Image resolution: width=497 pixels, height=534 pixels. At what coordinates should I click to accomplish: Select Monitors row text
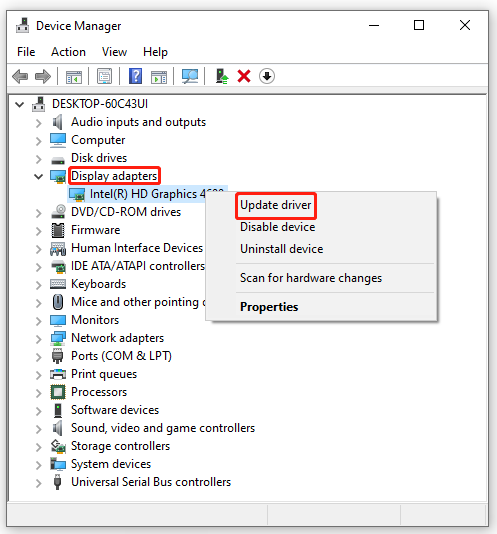point(95,320)
